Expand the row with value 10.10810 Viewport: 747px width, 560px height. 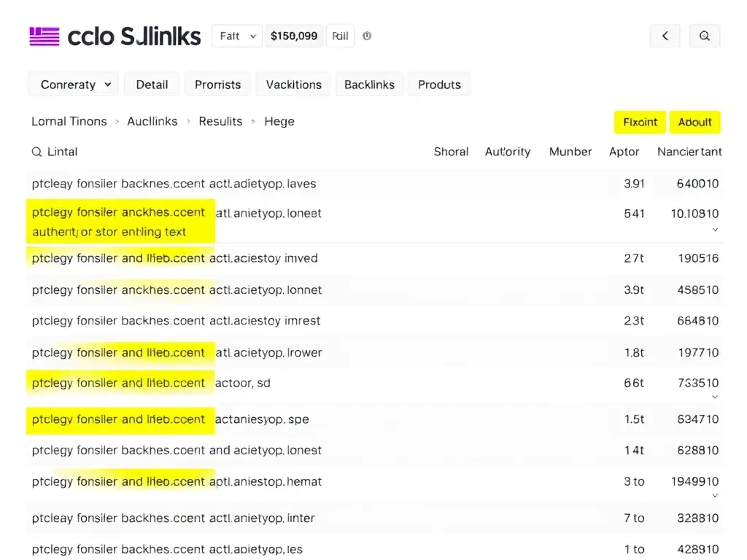click(715, 230)
